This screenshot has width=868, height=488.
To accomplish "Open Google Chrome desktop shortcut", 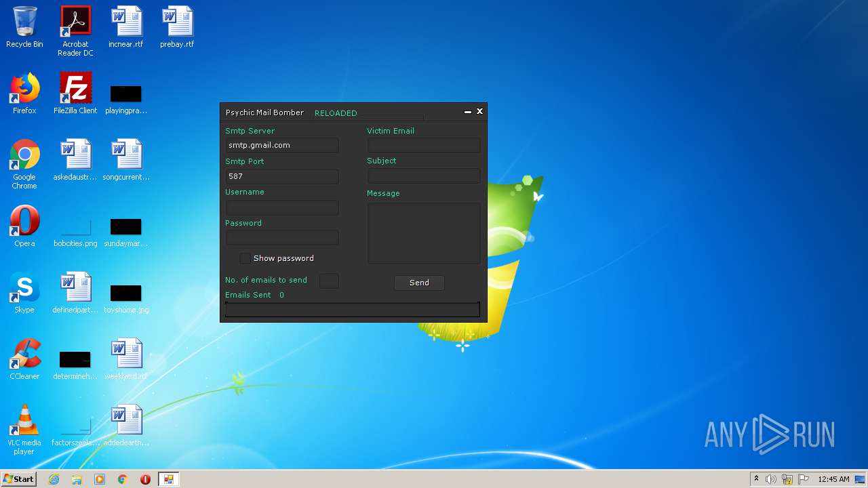I will 24,165.
